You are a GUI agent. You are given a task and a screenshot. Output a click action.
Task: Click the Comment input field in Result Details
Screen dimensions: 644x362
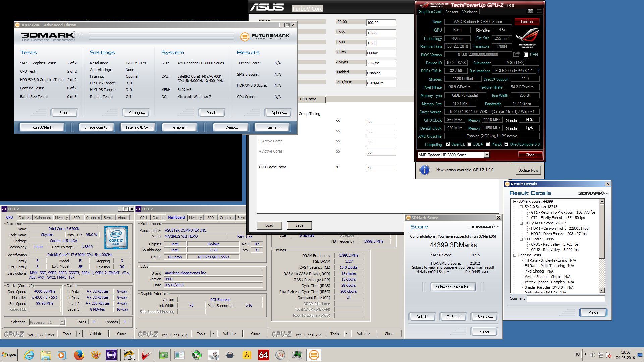point(566,298)
